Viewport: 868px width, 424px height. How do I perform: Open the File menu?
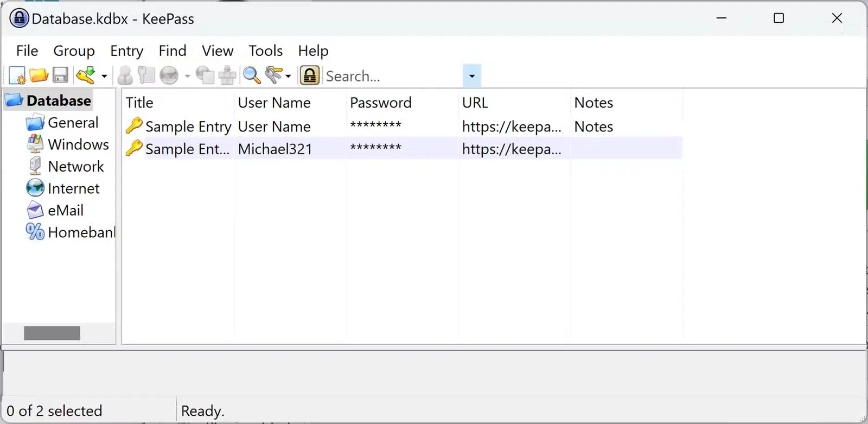pyautogui.click(x=27, y=50)
